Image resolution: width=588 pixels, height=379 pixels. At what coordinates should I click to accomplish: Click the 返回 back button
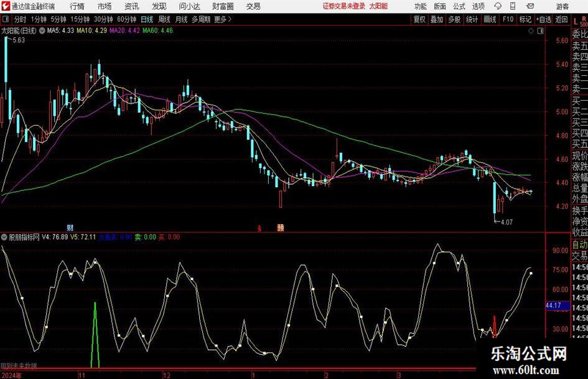coord(561,19)
